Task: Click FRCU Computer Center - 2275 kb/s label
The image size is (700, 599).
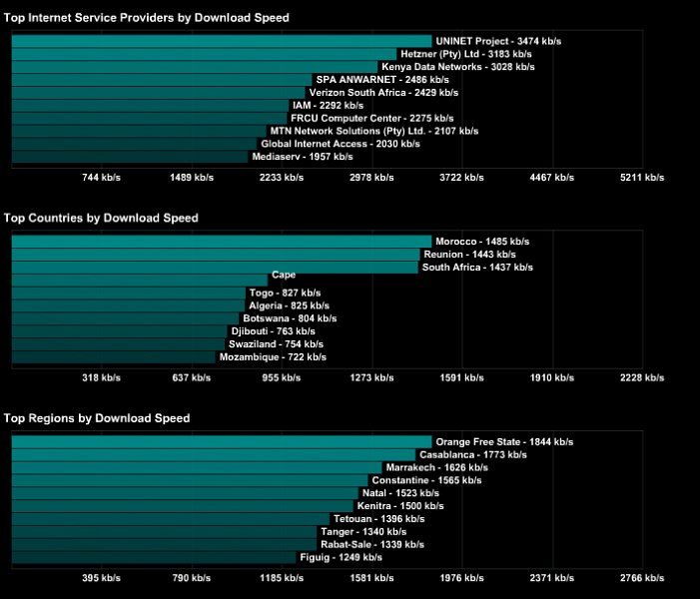Action: tap(372, 118)
